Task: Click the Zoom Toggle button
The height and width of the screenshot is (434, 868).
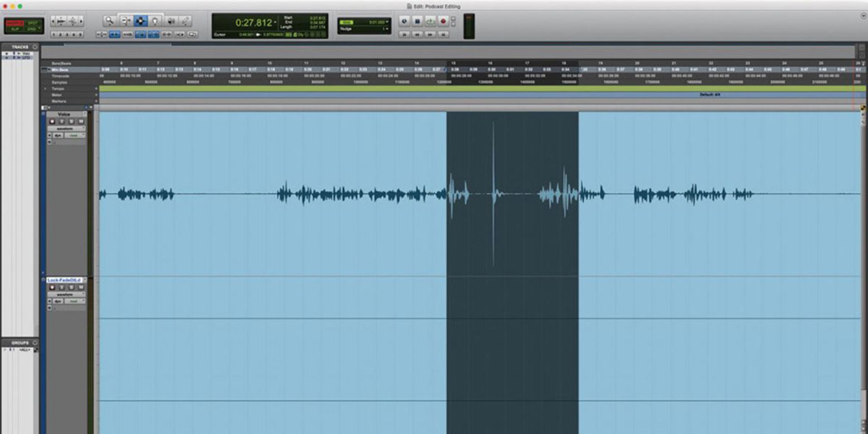Action: click(101, 34)
